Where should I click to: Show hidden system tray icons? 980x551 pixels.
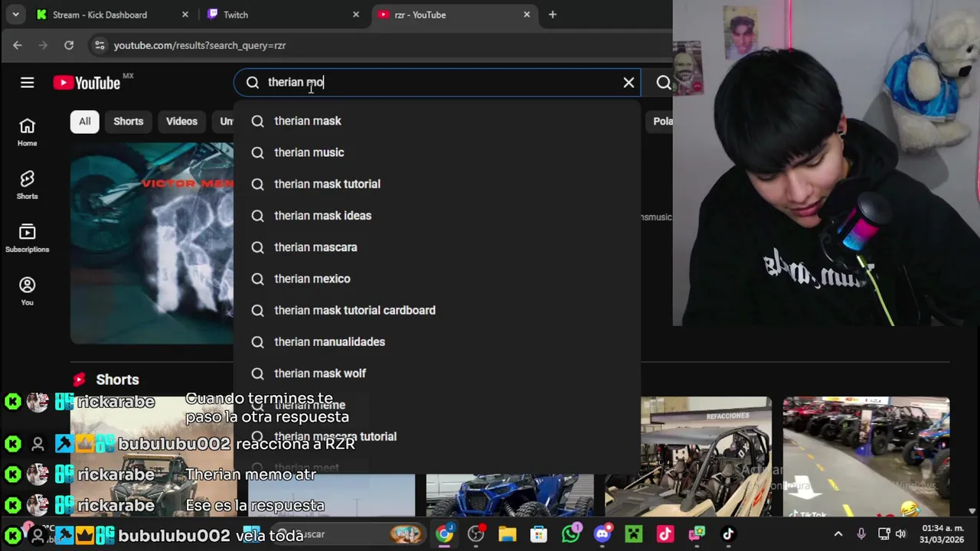pyautogui.click(x=838, y=534)
